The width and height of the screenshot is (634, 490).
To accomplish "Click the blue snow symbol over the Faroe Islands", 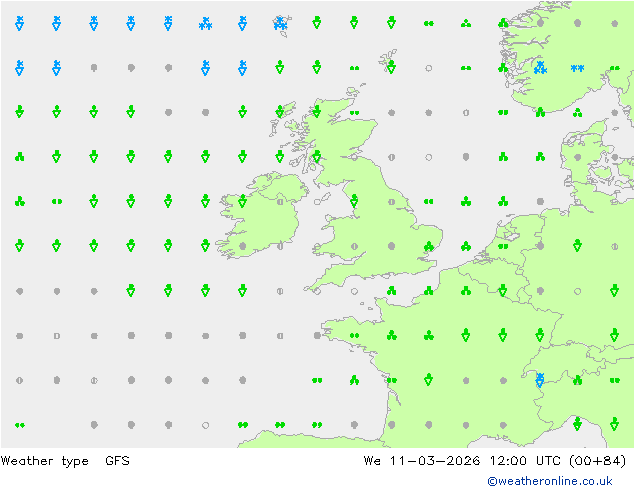I will tap(280, 23).
